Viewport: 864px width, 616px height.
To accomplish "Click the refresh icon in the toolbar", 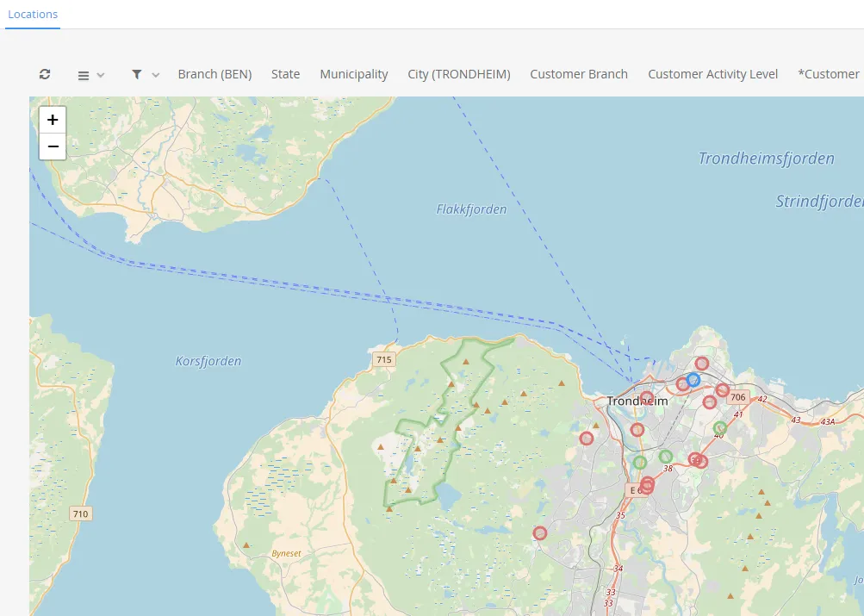I will click(x=45, y=74).
